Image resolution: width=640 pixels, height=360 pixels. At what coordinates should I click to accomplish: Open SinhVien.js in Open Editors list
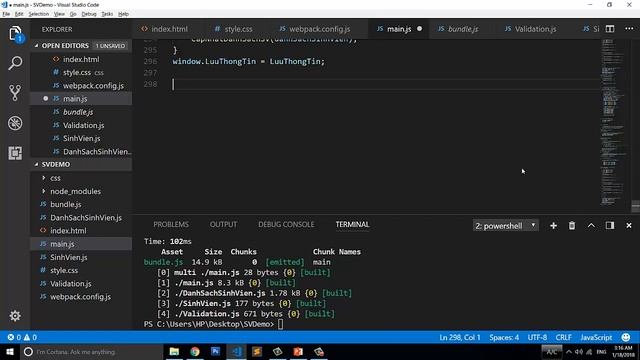tap(81, 138)
